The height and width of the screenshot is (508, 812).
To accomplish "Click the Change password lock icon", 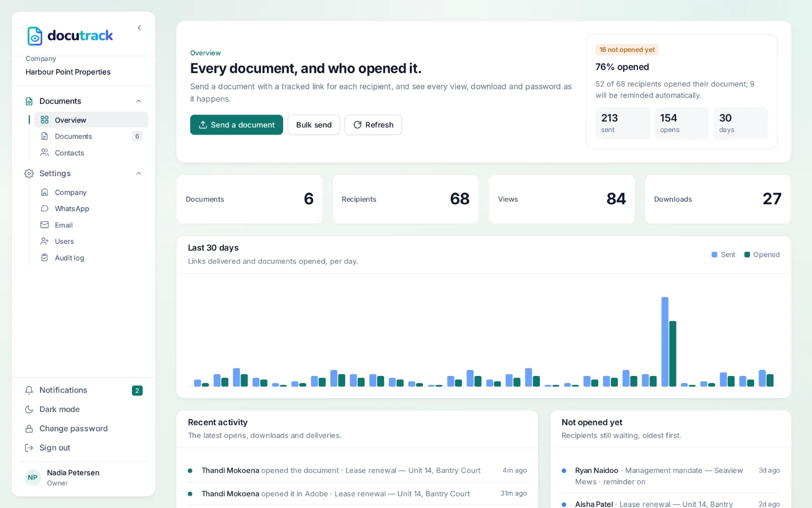I will [29, 429].
